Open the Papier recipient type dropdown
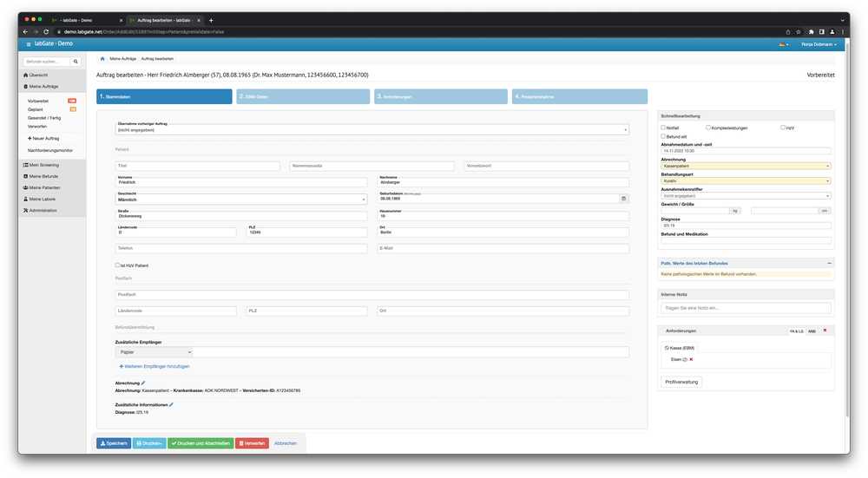This screenshot has height=478, width=868. point(154,352)
